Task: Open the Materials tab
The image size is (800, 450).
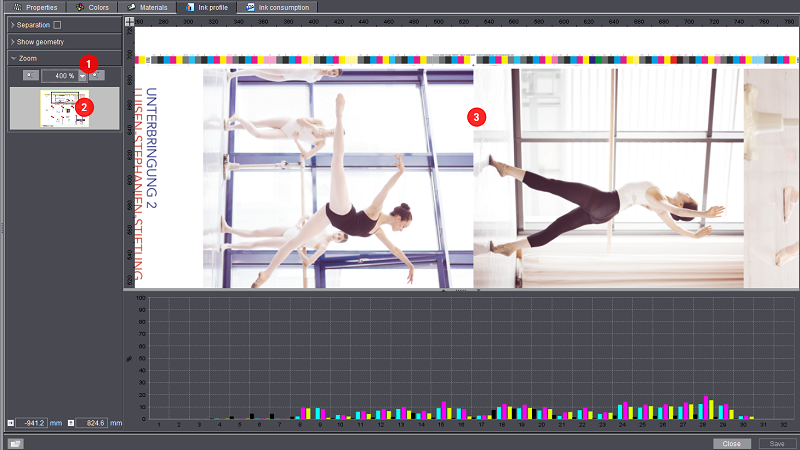Action: click(x=150, y=7)
